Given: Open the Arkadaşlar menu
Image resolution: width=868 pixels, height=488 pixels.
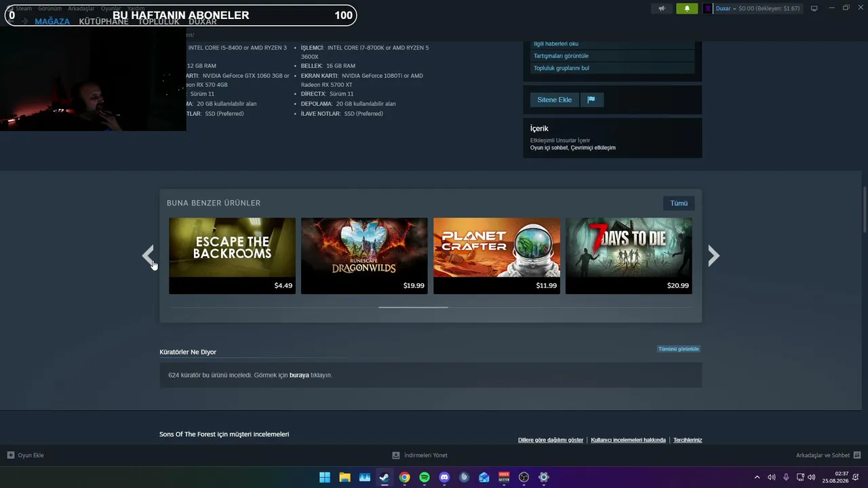Looking at the screenshot, I should [x=81, y=8].
